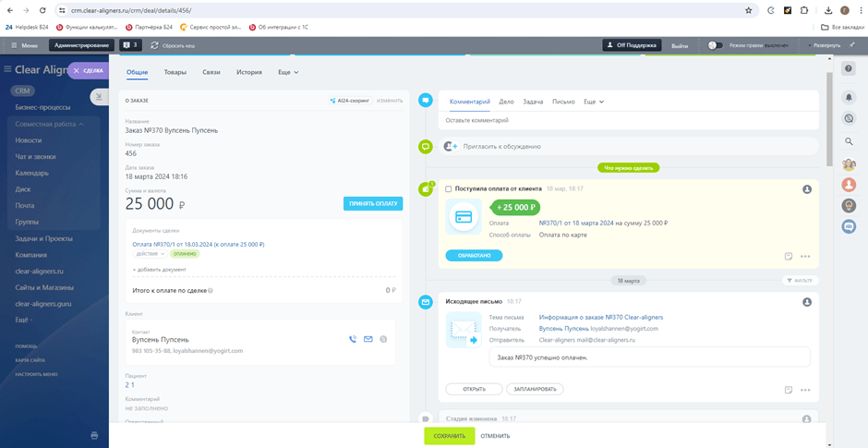
Task: Select the Дело tab in timeline
Action: tap(506, 102)
